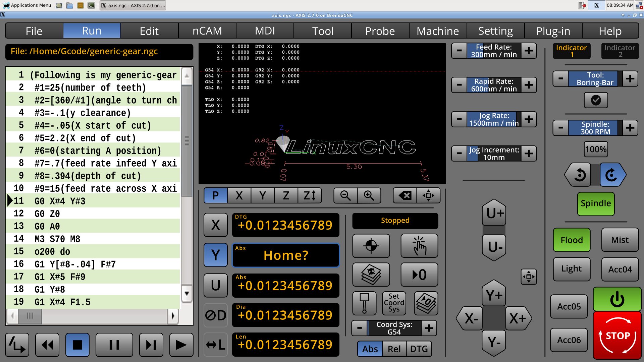This screenshot has height=362, width=644.
Task: Click the run-from-line icon in program controls
Action: point(17,345)
